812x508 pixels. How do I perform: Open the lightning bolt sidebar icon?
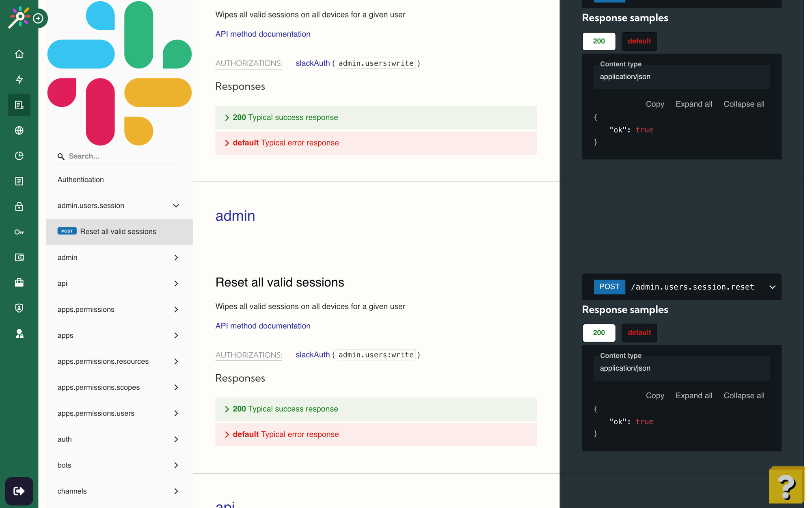19,80
